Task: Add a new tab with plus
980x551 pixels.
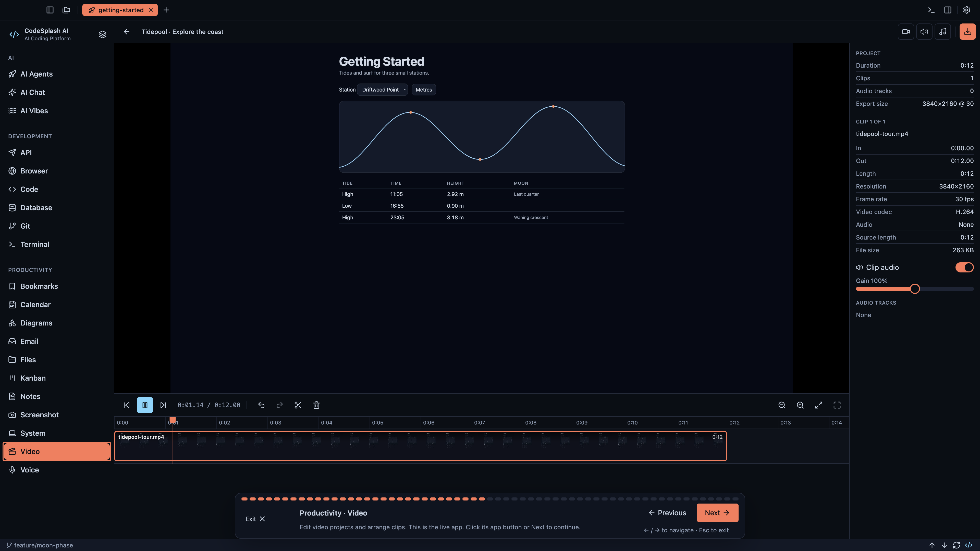Action: [x=166, y=10]
